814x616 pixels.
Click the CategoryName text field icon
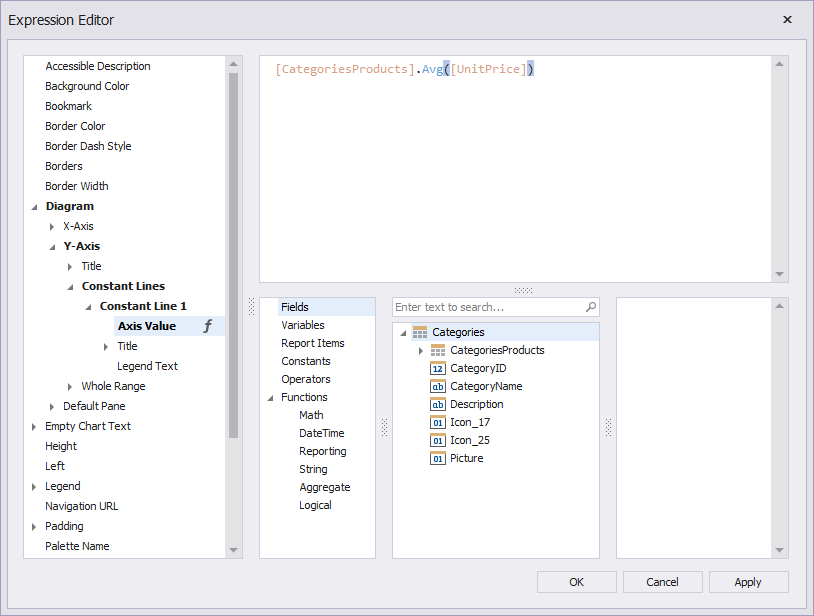438,386
